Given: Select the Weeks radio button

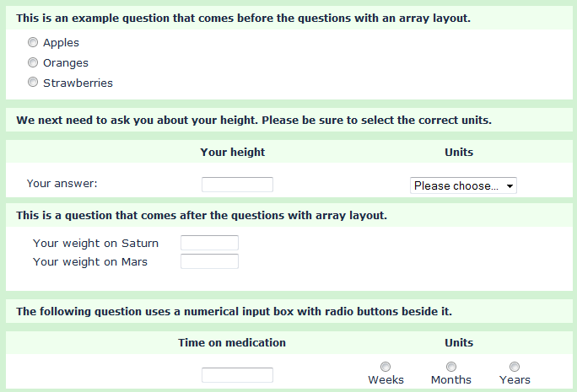Looking at the screenshot, I should coord(386,367).
